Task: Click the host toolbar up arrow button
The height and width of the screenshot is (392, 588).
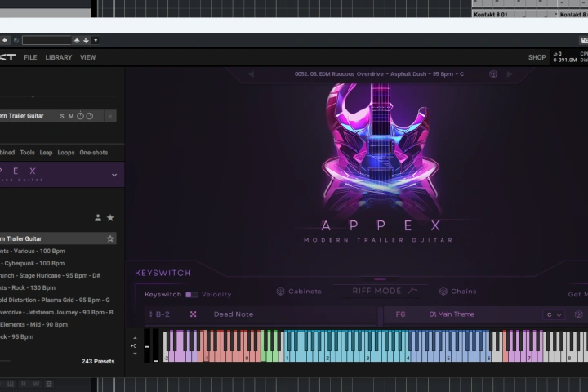Action: coord(77,41)
